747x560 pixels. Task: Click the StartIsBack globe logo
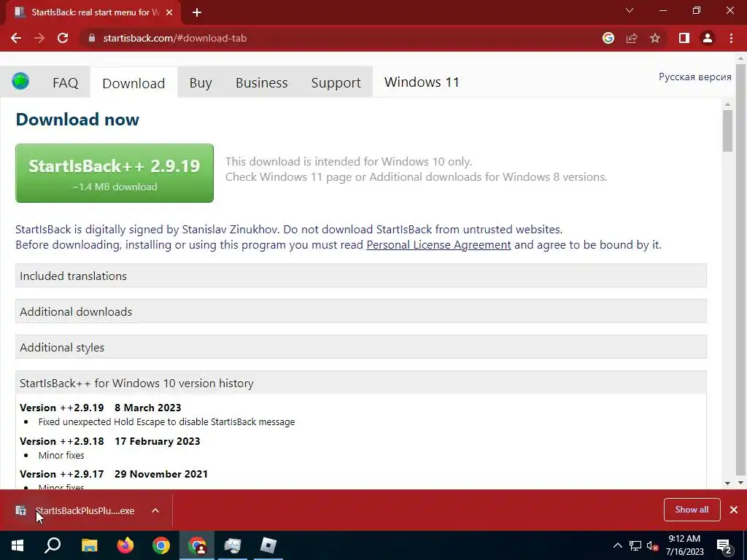pyautogui.click(x=20, y=82)
